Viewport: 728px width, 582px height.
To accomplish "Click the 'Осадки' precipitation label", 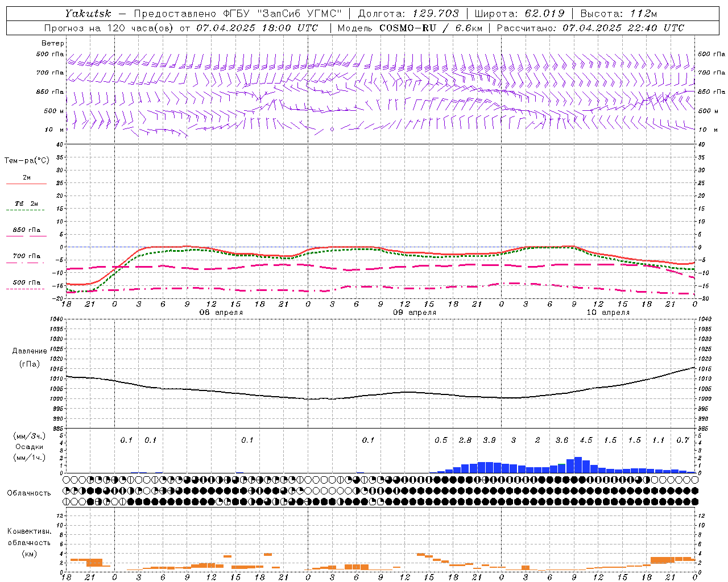I will tap(30, 447).
